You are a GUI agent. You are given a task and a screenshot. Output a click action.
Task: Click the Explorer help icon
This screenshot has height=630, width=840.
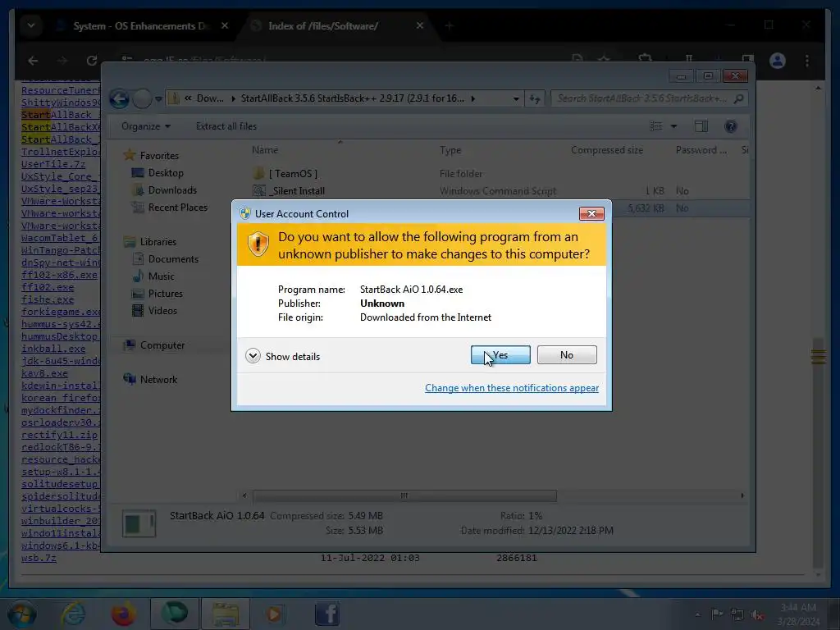click(731, 126)
